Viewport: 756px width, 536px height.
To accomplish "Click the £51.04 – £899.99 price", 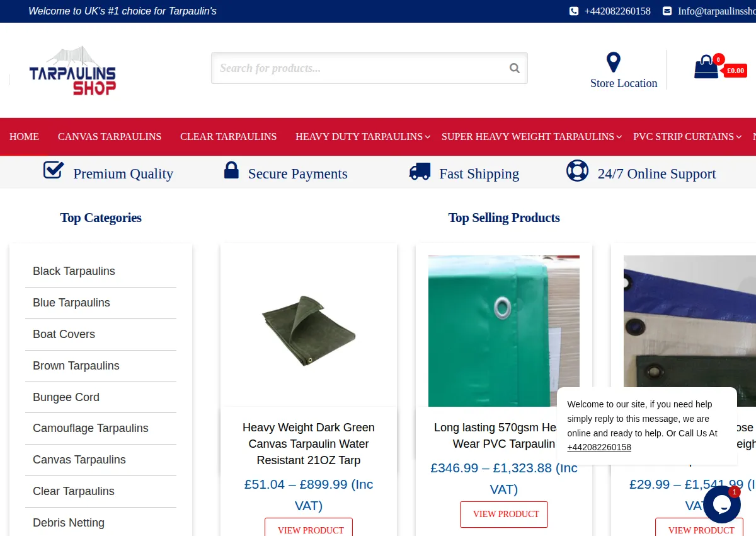I will tap(309, 495).
